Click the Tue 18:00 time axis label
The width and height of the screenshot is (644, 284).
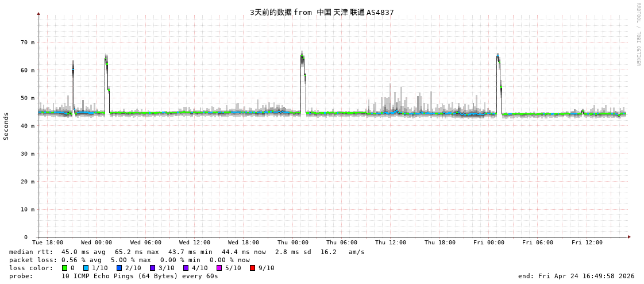pyautogui.click(x=48, y=243)
